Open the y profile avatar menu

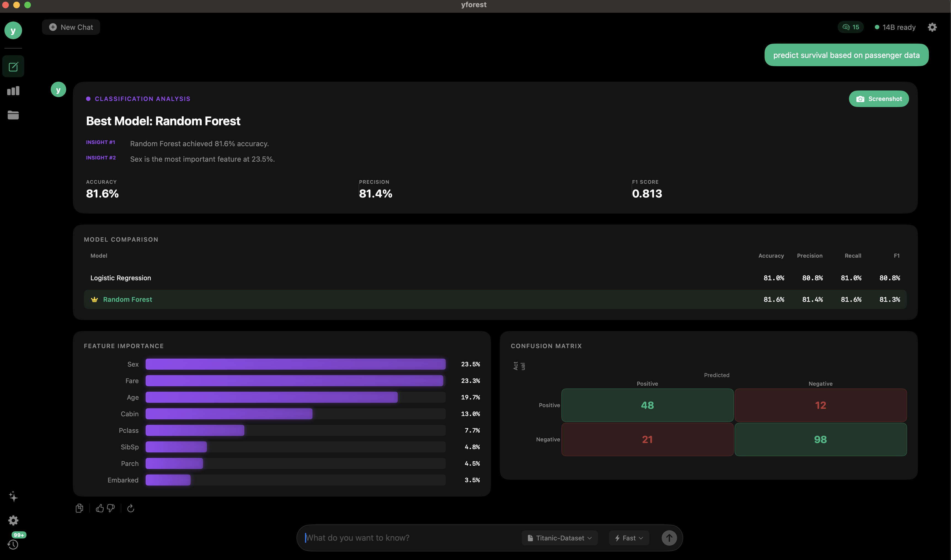13,30
